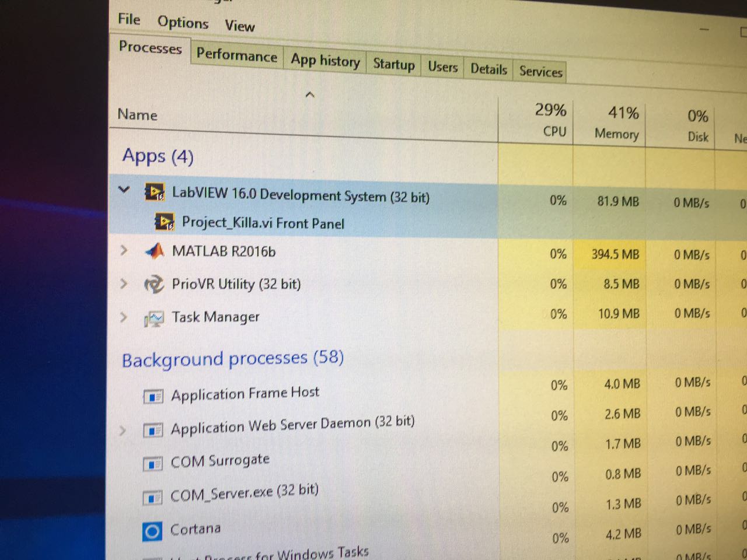Image resolution: width=747 pixels, height=560 pixels.
Task: Click the LabVIEW application icon
Action: pyautogui.click(x=154, y=192)
